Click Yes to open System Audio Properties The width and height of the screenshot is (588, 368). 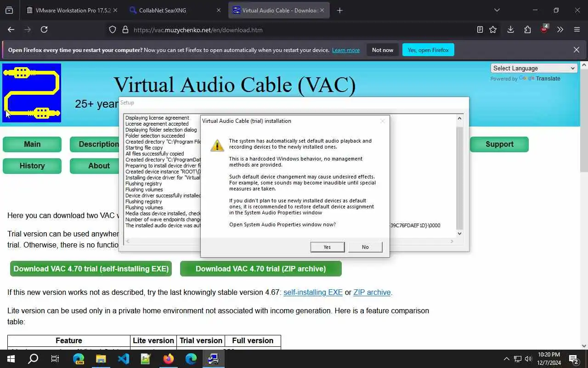click(x=327, y=247)
